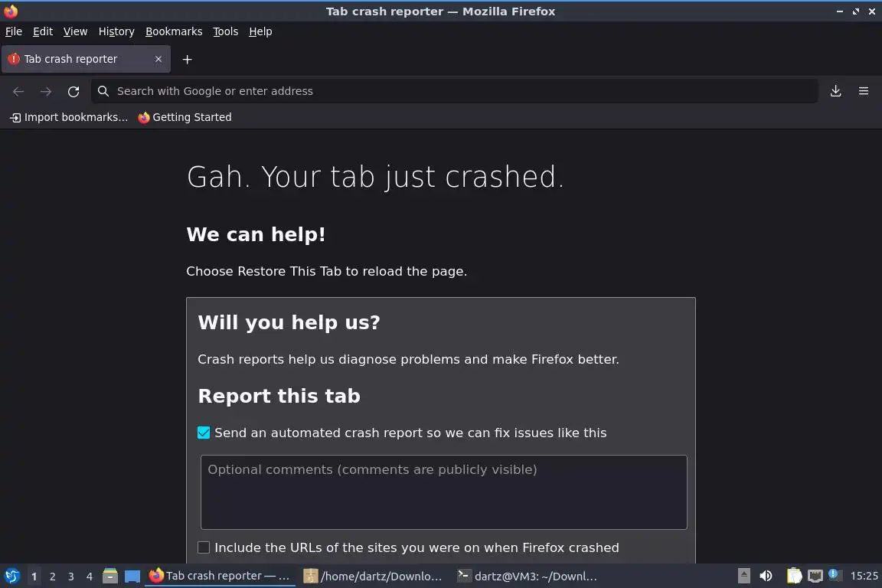
Task: Click the Back navigation arrow
Action: 18,91
